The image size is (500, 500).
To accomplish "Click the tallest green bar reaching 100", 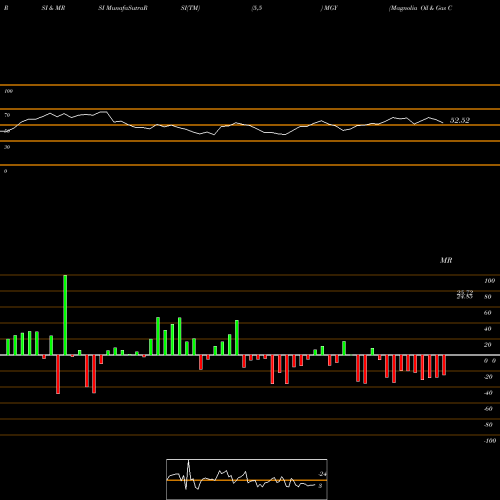I will (x=65, y=315).
